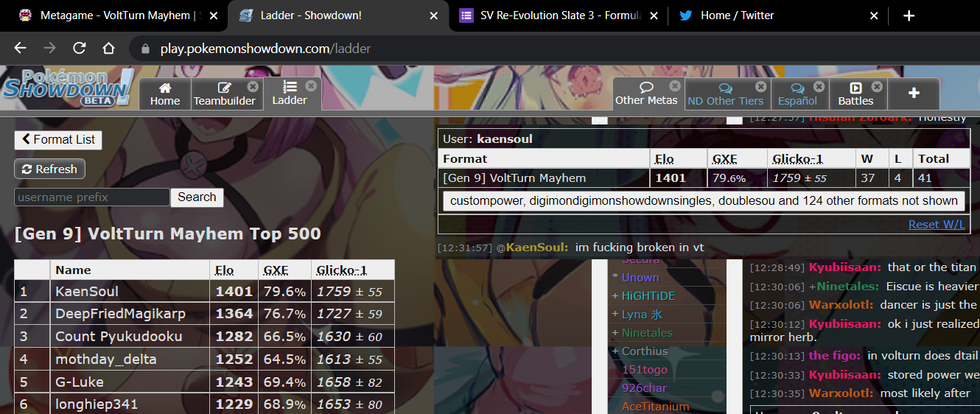Close the SV Re-Evolution Slate 3 browser tab
This screenshot has height=414, width=980.
(653, 15)
